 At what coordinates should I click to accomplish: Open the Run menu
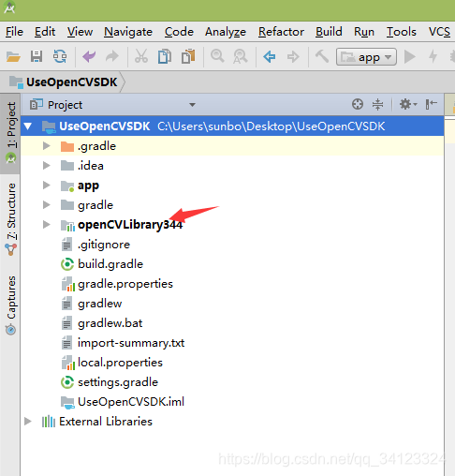coord(364,32)
